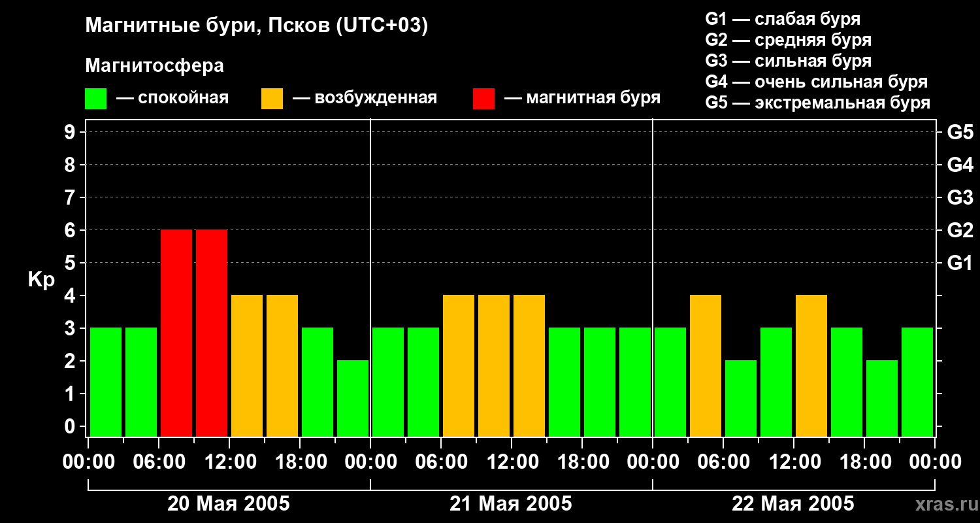Click the orange "возбужденная" legend swatch

click(272, 99)
